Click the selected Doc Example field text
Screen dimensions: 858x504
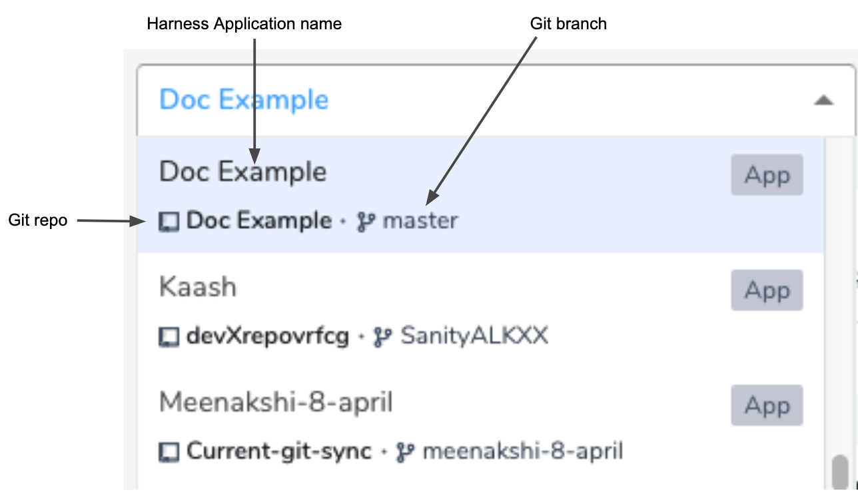244,100
